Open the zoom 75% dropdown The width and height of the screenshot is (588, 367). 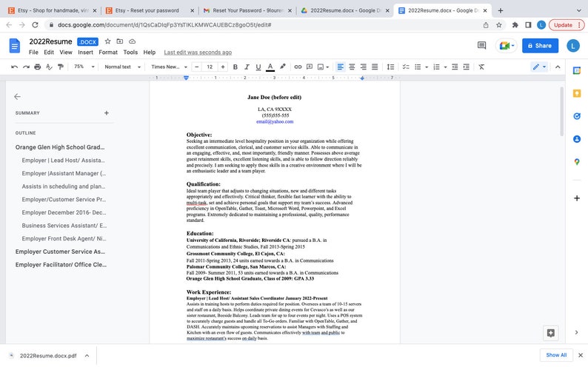pyautogui.click(x=84, y=67)
